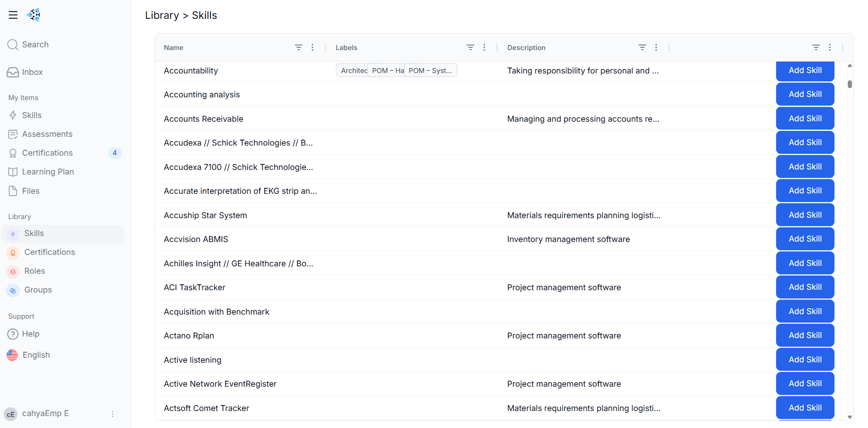Open user options three-dot menu beside cahyaEmp E
868x428 pixels.
[113, 414]
